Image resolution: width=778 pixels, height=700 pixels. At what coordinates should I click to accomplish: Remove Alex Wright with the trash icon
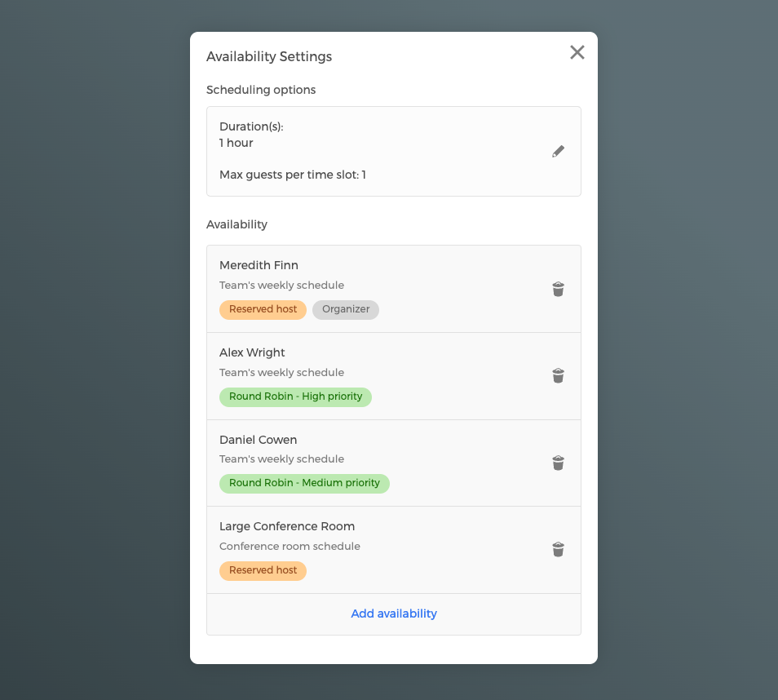pyautogui.click(x=558, y=376)
